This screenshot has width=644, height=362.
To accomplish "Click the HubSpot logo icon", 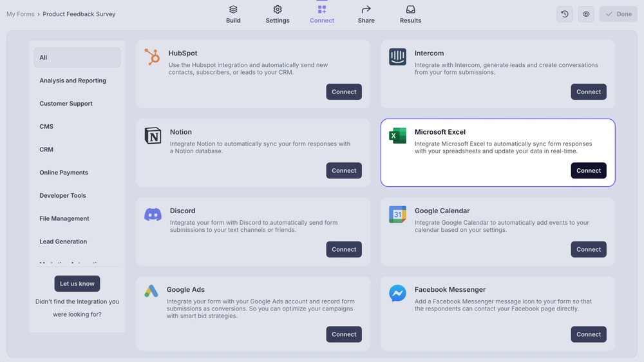I will click(x=153, y=57).
